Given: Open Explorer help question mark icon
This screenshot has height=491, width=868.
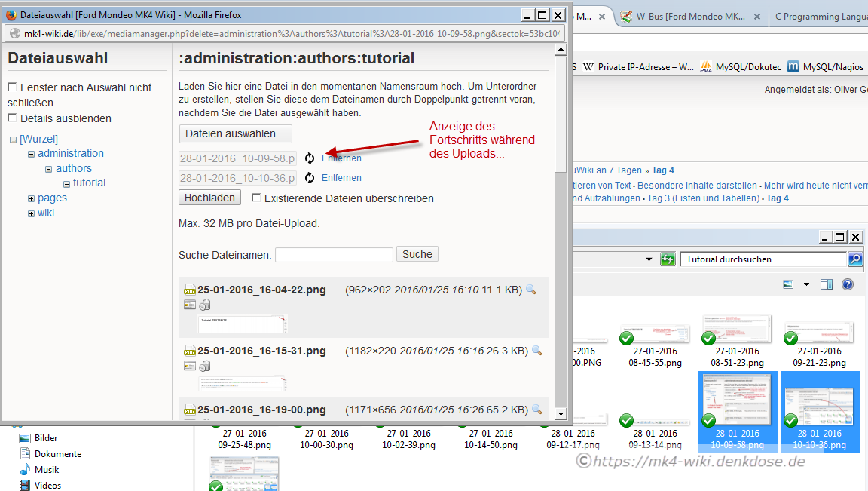Looking at the screenshot, I should point(847,284).
